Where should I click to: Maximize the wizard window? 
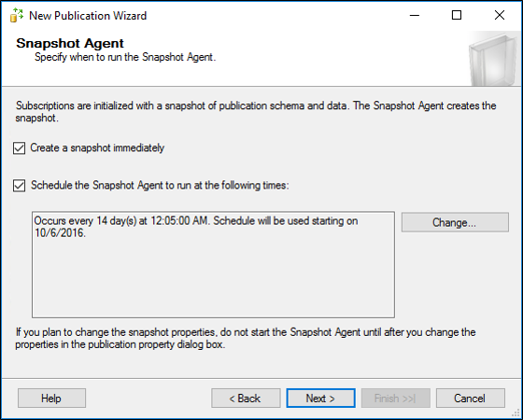pos(457,15)
